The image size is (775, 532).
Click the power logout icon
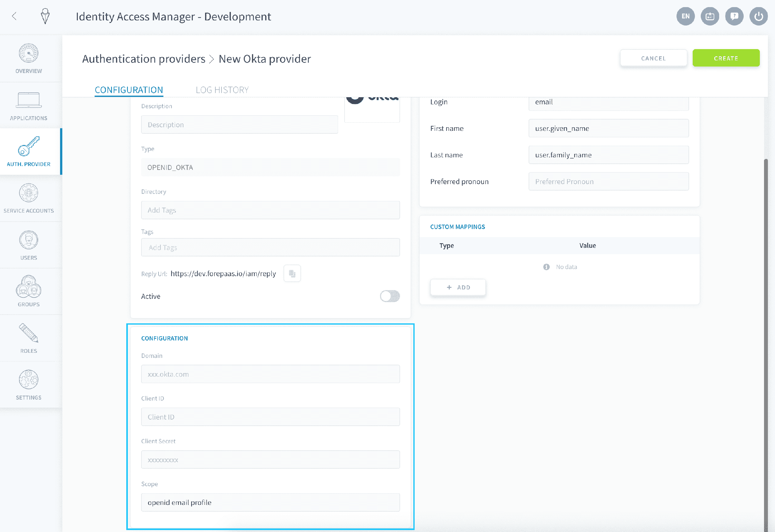(x=758, y=16)
